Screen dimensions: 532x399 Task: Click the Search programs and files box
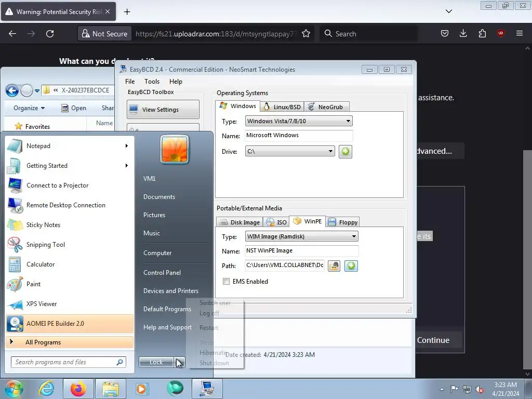pyautogui.click(x=69, y=362)
